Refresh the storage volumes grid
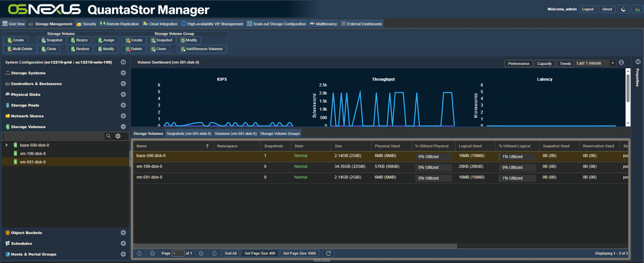This screenshot has width=644, height=263. [x=328, y=254]
